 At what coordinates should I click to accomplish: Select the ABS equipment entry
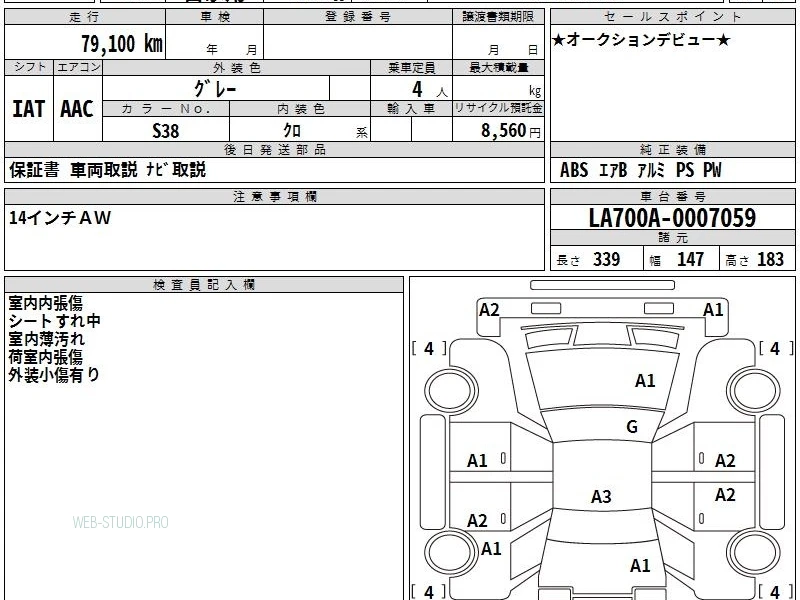[574, 170]
